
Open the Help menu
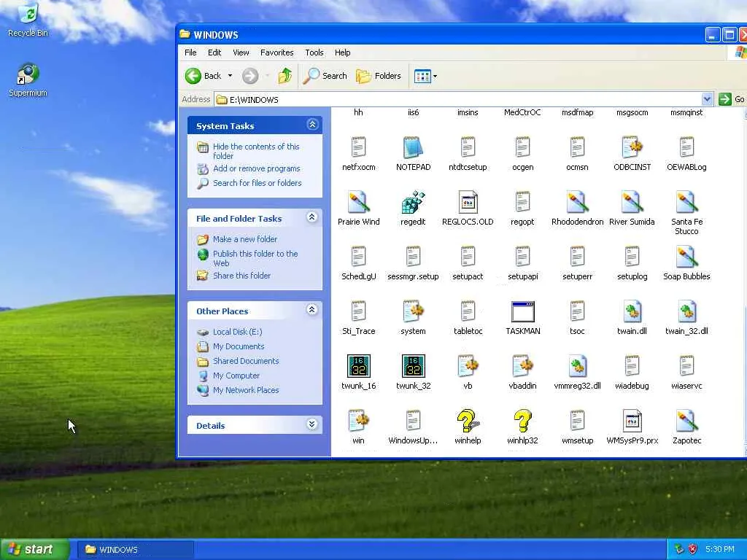tap(342, 52)
